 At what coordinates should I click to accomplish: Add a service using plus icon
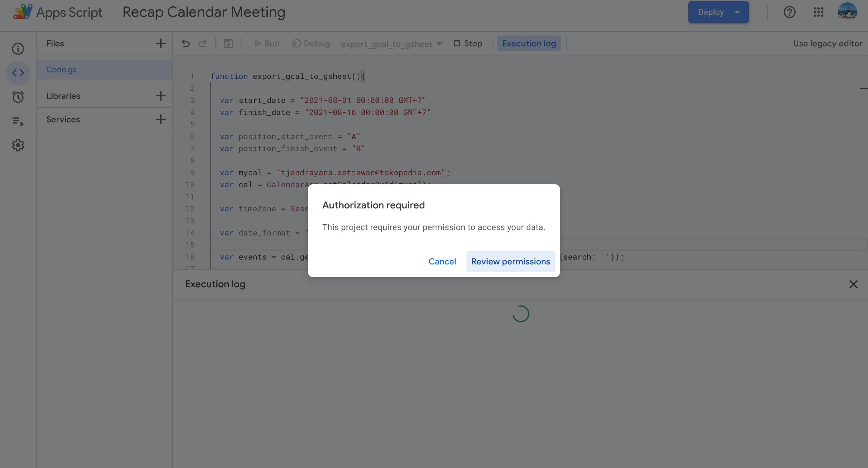(161, 119)
